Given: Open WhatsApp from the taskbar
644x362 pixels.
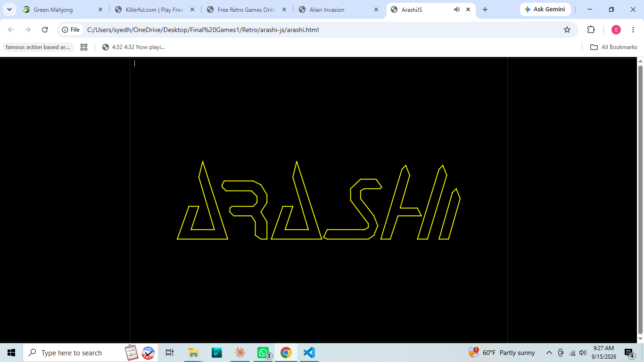Looking at the screenshot, I should tap(263, 353).
